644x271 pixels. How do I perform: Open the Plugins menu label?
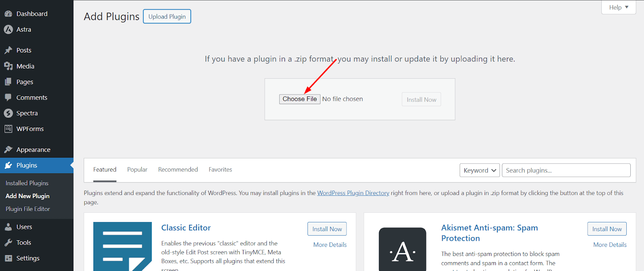click(27, 165)
